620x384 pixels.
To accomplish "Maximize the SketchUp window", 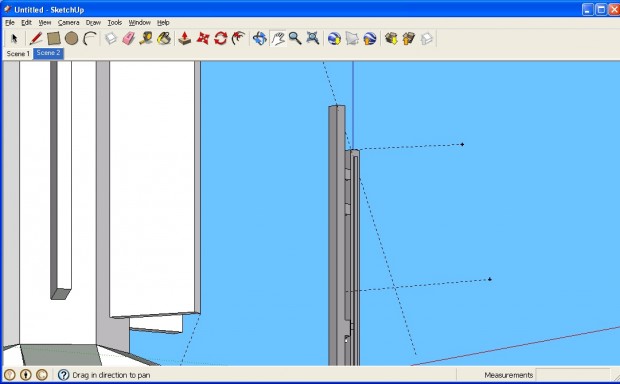I will pyautogui.click(x=601, y=10).
